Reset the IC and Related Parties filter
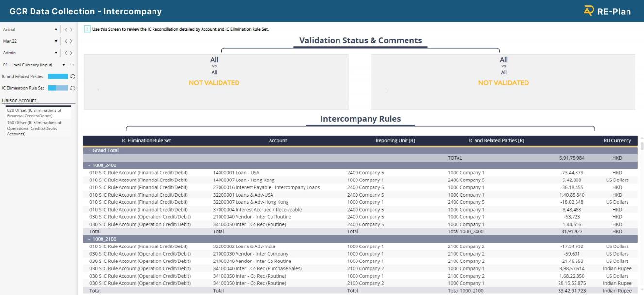The width and height of the screenshot is (644, 295). pyautogui.click(x=73, y=76)
